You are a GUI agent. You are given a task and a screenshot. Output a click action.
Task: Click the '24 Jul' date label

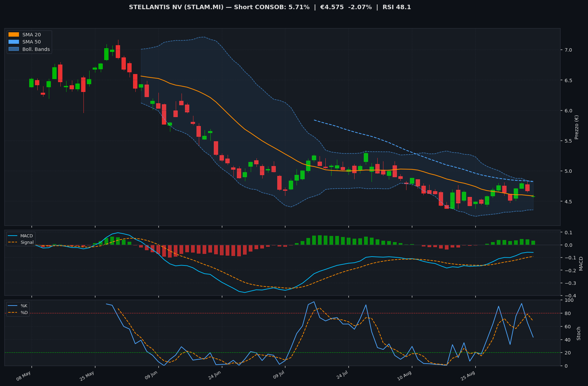pyautogui.click(x=342, y=375)
